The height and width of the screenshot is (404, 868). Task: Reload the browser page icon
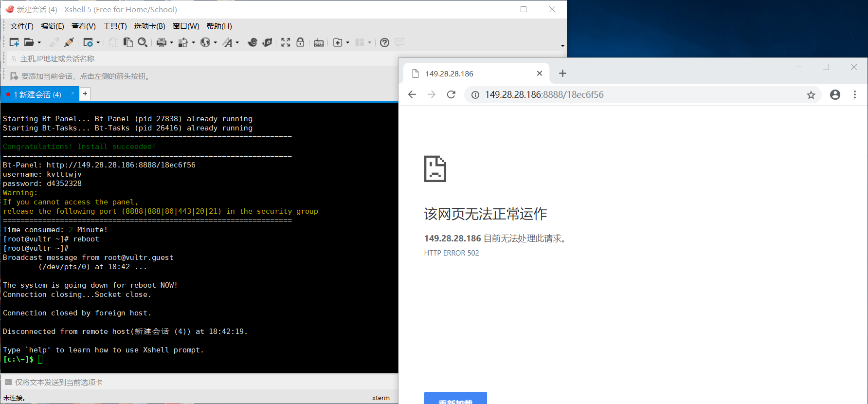click(451, 94)
